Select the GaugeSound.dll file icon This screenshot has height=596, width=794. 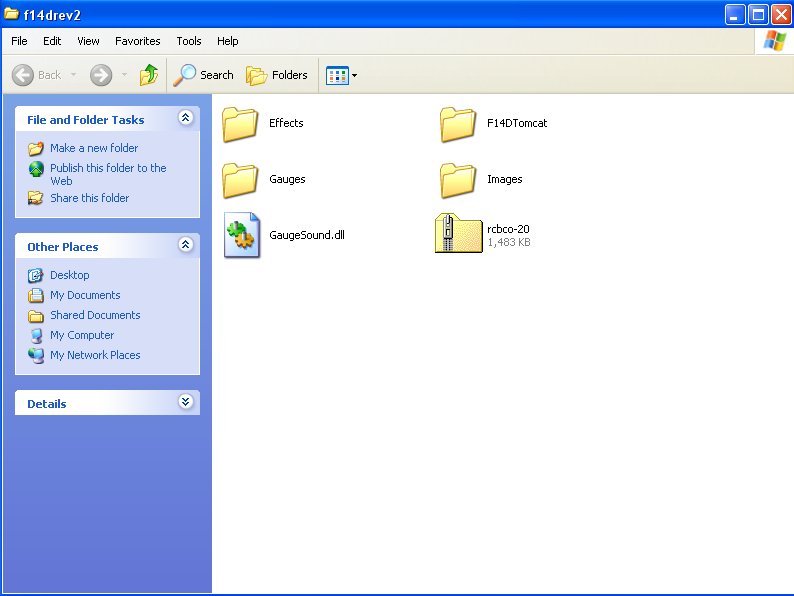[x=242, y=235]
